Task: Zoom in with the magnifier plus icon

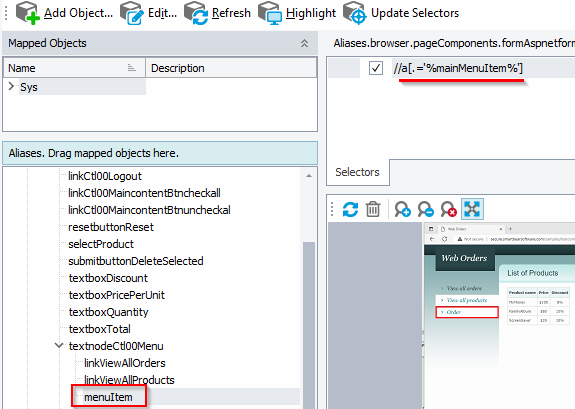Action: click(402, 209)
